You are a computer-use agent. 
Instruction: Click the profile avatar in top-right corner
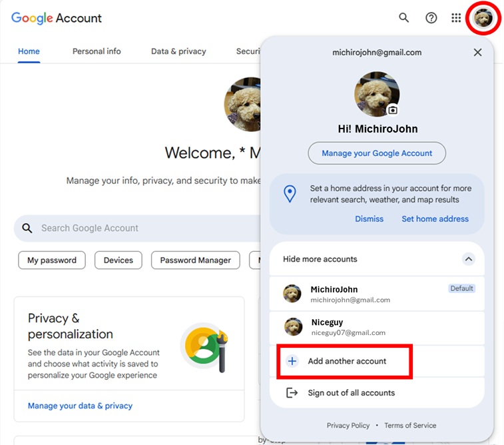click(483, 19)
